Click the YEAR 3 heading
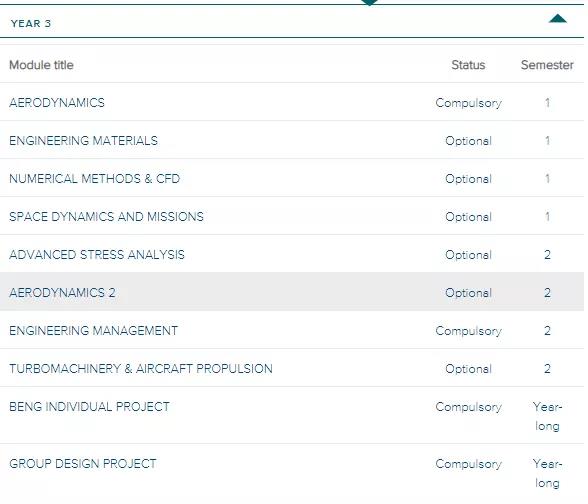This screenshot has width=588, height=504. coord(31,23)
